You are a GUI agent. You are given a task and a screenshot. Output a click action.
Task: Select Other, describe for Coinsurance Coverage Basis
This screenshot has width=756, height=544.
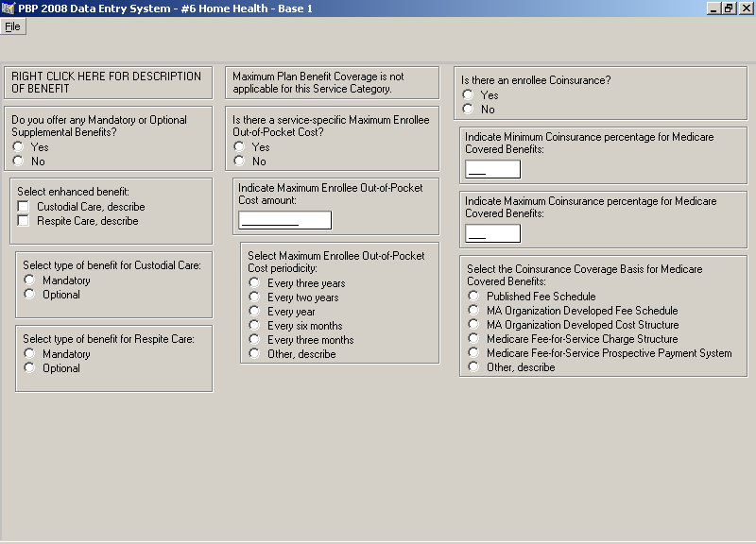474,367
